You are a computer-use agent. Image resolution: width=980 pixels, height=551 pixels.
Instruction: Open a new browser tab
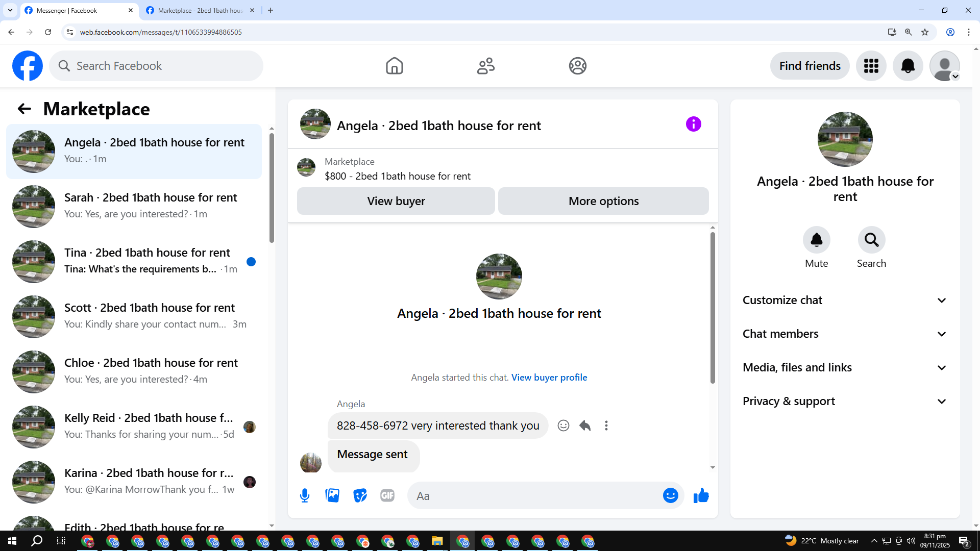[271, 10]
